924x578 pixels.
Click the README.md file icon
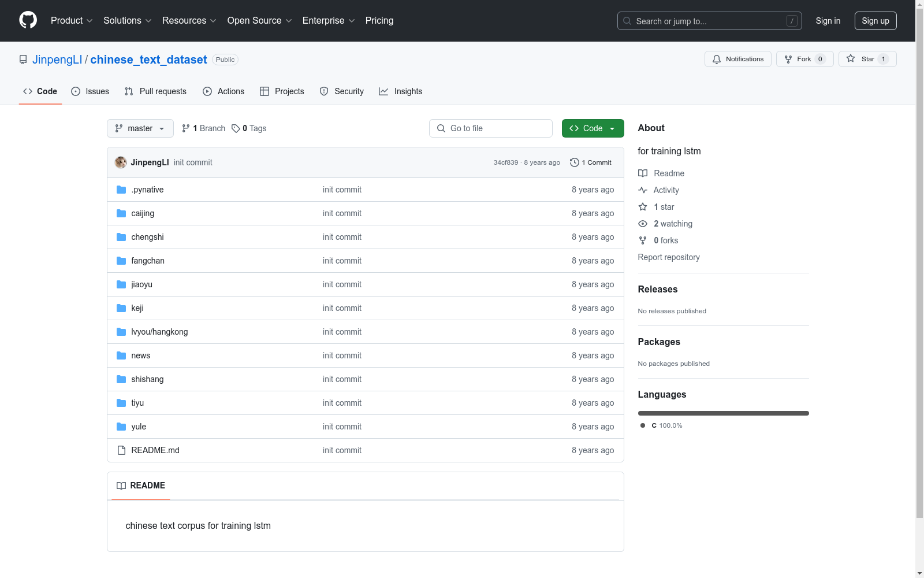(x=121, y=450)
